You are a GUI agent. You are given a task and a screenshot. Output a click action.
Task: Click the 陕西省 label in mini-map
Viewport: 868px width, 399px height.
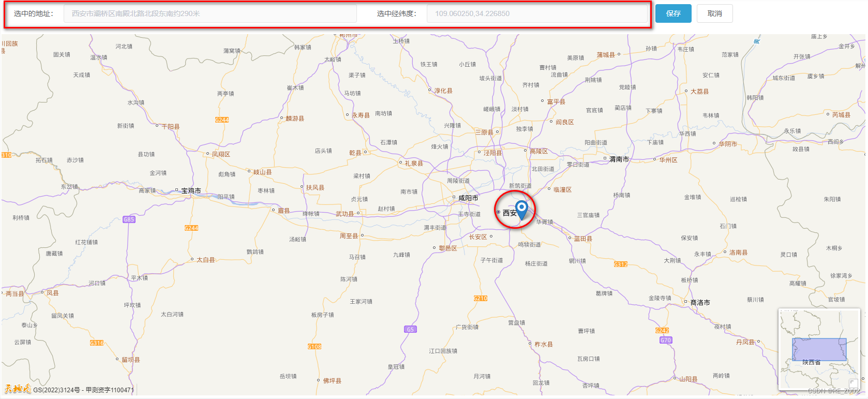[812, 362]
